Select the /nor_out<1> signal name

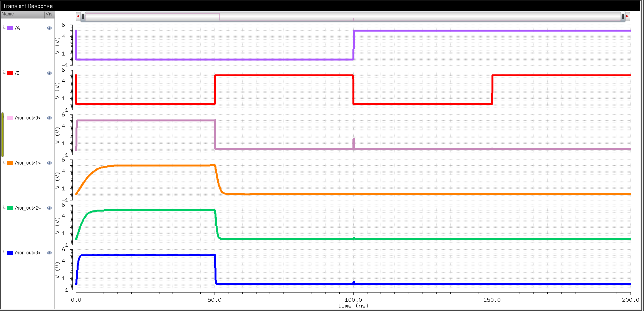point(28,163)
